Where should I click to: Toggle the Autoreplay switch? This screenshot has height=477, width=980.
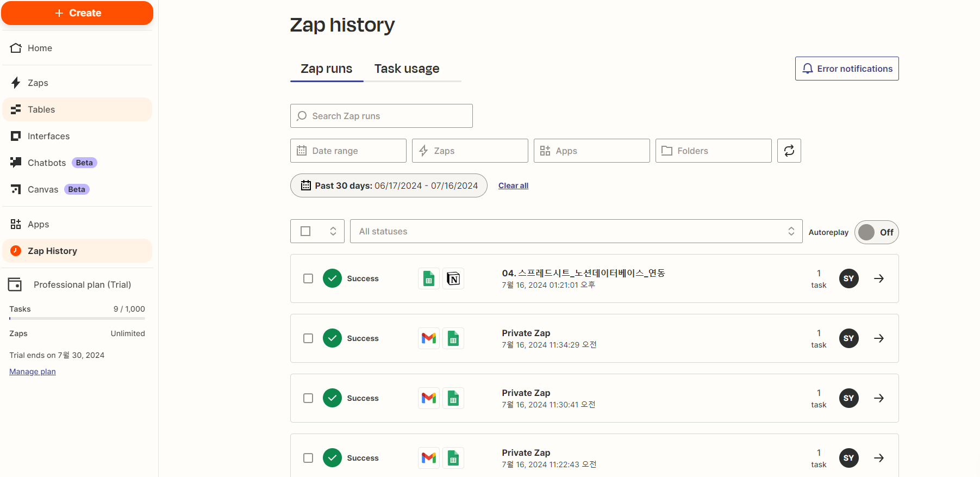877,232
